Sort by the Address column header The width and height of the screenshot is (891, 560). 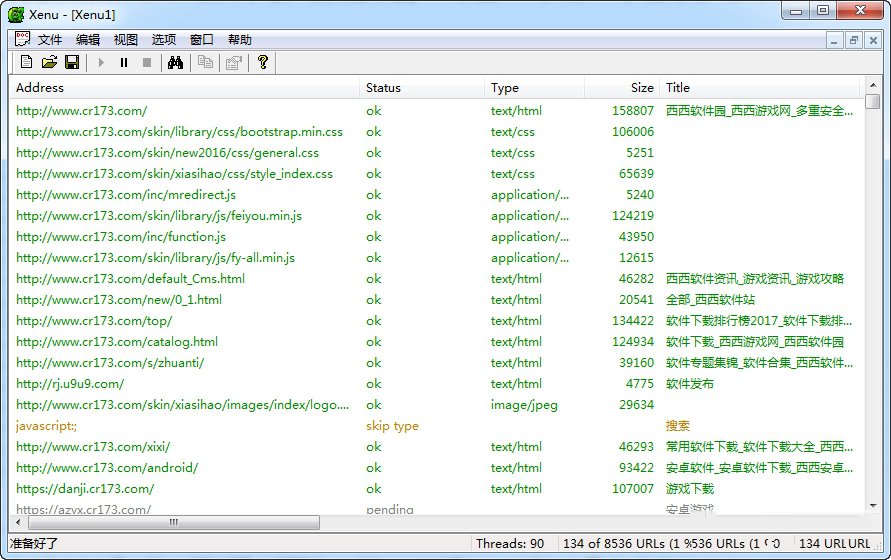point(185,88)
